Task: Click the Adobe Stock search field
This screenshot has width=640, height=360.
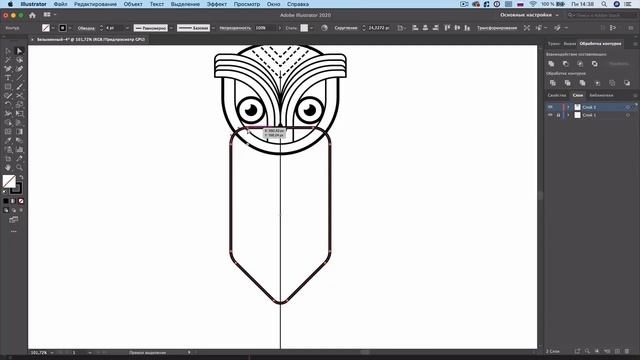Action: (x=602, y=15)
